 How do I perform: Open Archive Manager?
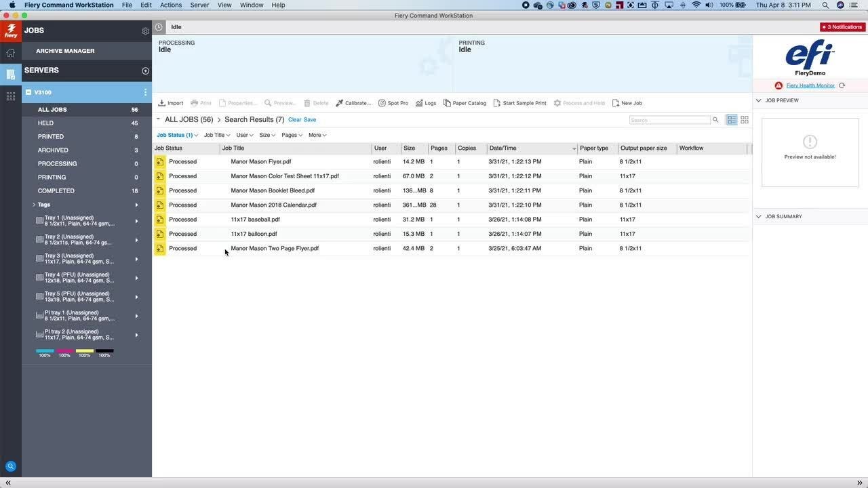tap(65, 51)
